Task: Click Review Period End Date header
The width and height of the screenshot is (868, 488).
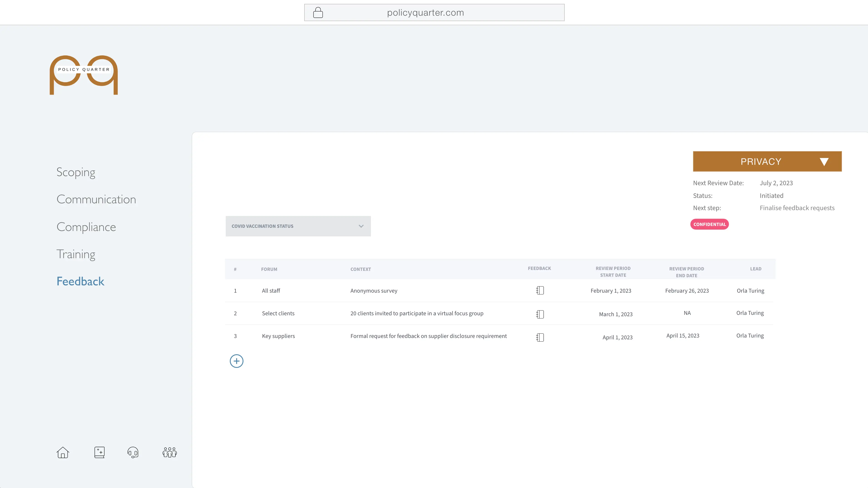Action: click(x=686, y=272)
